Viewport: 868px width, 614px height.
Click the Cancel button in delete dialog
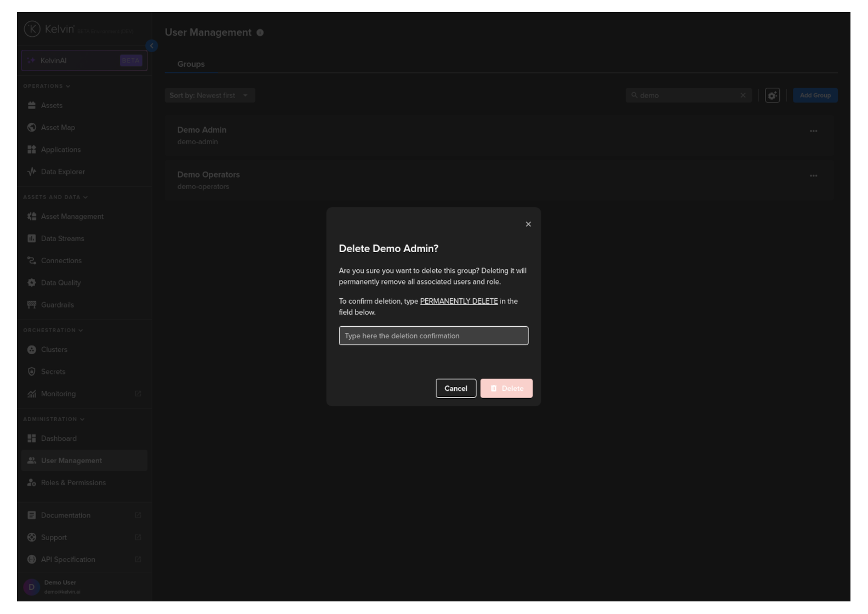point(455,388)
